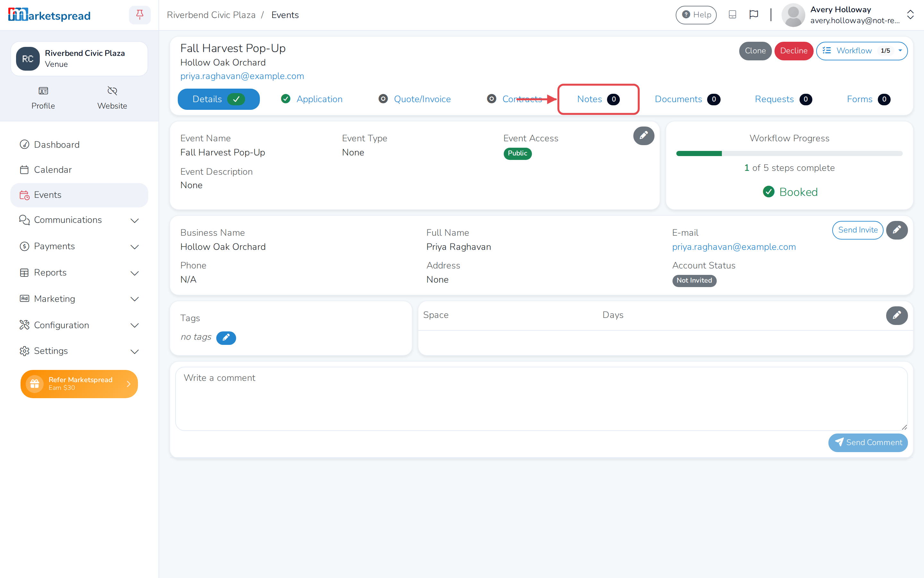
Task: Click the Riverbend Civic Plaza breadcrumb
Action: (211, 15)
